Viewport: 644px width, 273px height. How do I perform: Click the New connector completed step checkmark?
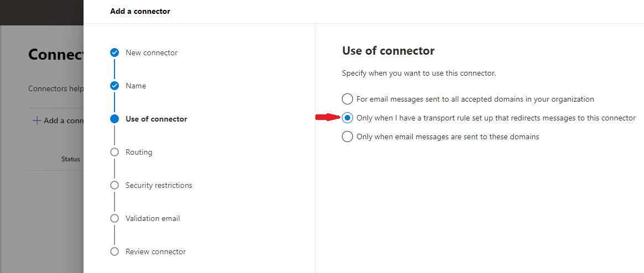[x=115, y=53]
